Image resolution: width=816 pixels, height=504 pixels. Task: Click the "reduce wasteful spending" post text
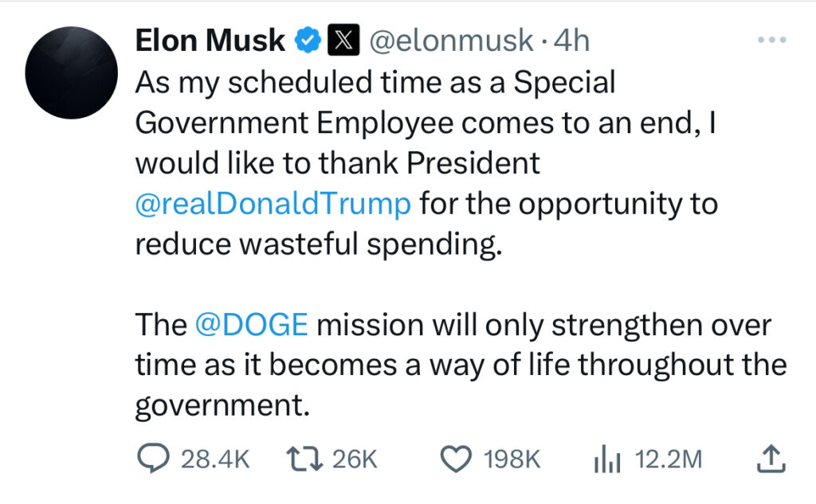coord(319,244)
